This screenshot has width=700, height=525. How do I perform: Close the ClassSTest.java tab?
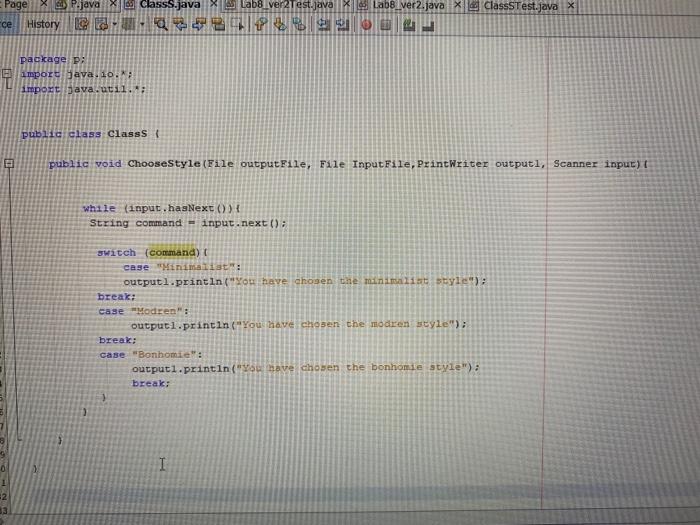pyautogui.click(x=571, y=6)
